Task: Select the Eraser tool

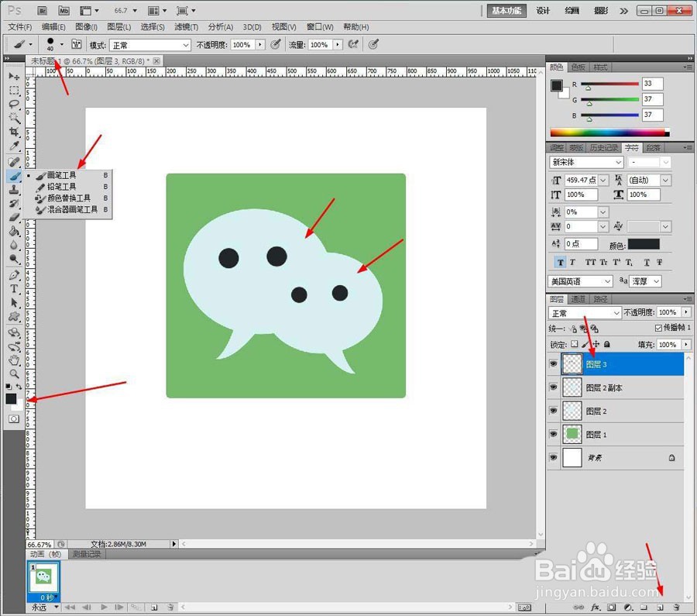Action: 14,218
